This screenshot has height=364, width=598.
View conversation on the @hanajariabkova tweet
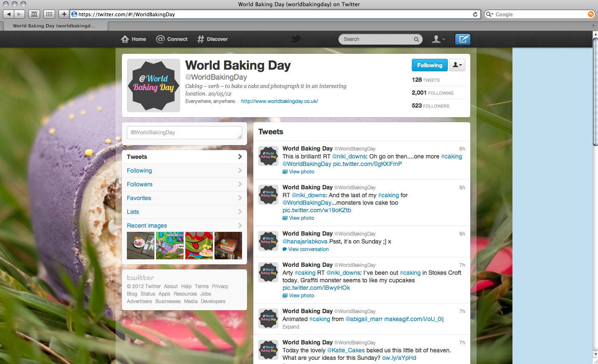[305, 249]
